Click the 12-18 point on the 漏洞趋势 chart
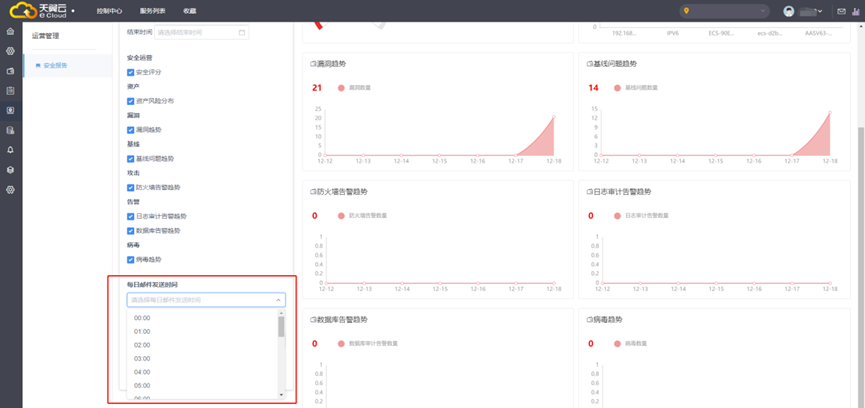The width and height of the screenshot is (865, 408). click(x=553, y=117)
